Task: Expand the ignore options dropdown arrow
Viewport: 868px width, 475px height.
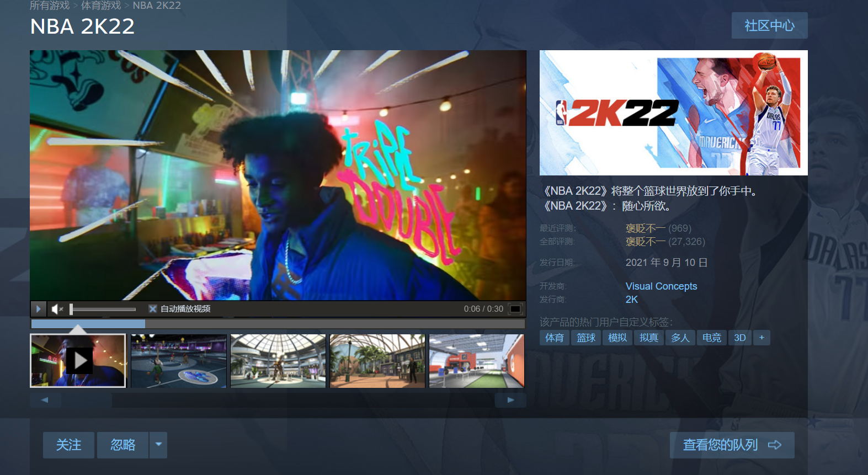Action: point(158,445)
